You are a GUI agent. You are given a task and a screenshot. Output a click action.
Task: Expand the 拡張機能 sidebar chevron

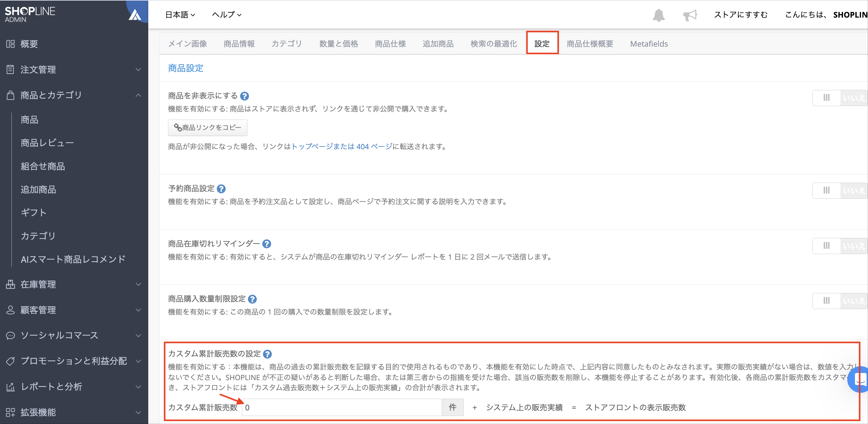tap(138, 412)
